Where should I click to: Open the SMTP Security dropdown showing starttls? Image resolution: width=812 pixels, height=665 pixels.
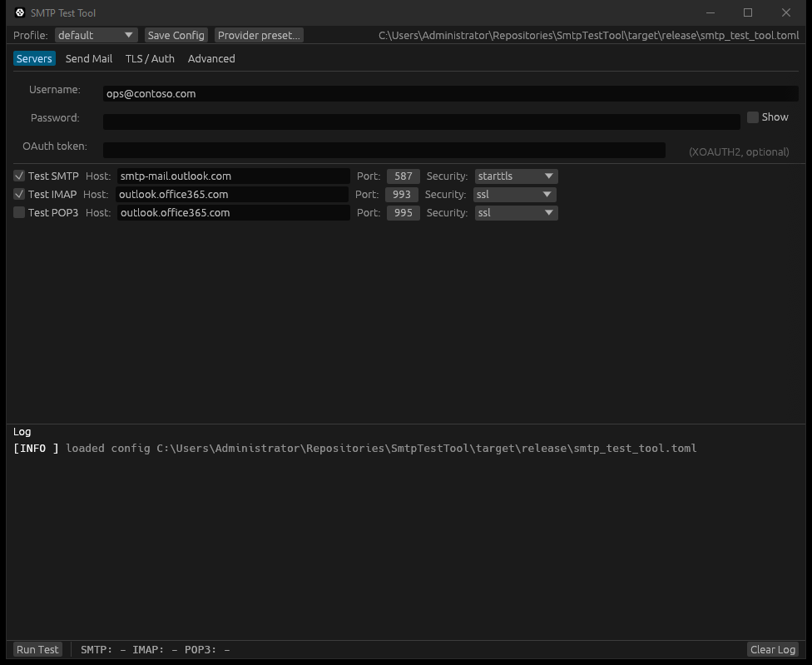coord(517,176)
